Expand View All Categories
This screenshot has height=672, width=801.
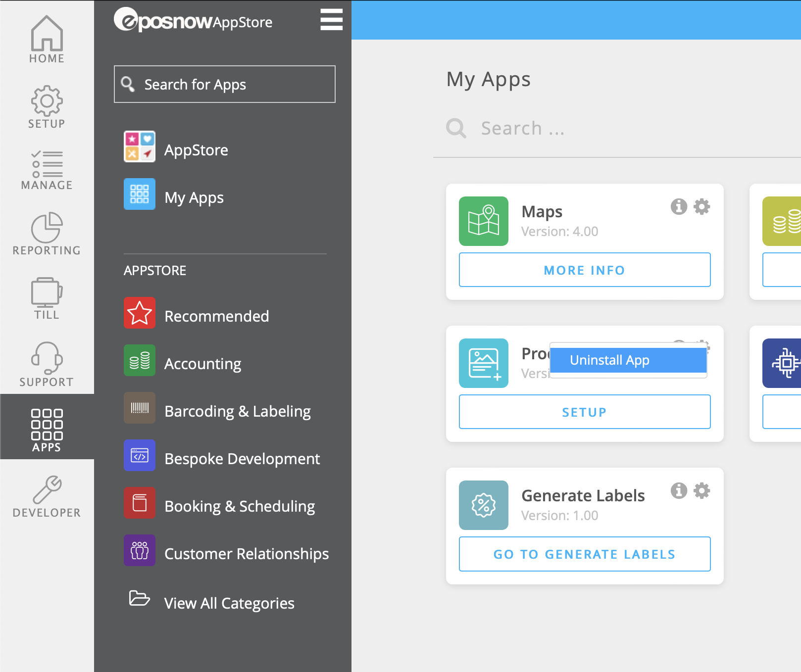pyautogui.click(x=229, y=603)
